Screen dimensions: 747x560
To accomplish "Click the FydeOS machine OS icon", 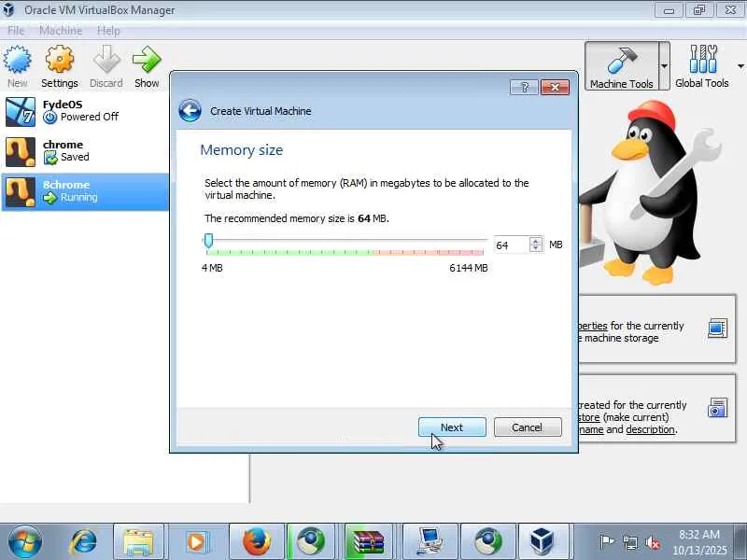I will pos(21,112).
